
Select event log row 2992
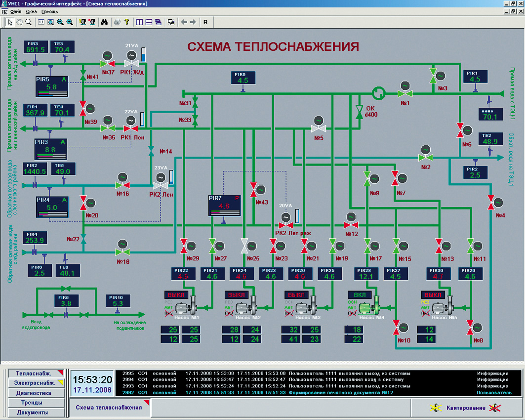[319, 392]
